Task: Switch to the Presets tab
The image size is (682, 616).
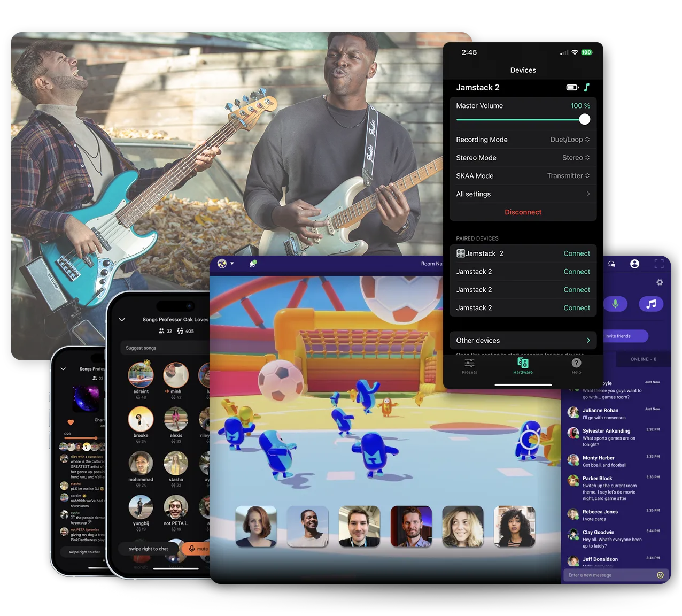Action: [x=469, y=366]
